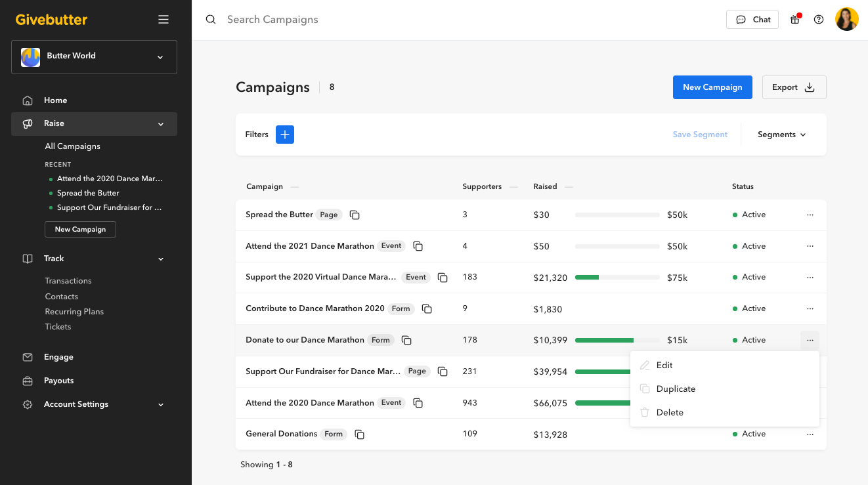This screenshot has width=868, height=485.
Task: Click the Home icon in sidebar
Action: tap(28, 100)
